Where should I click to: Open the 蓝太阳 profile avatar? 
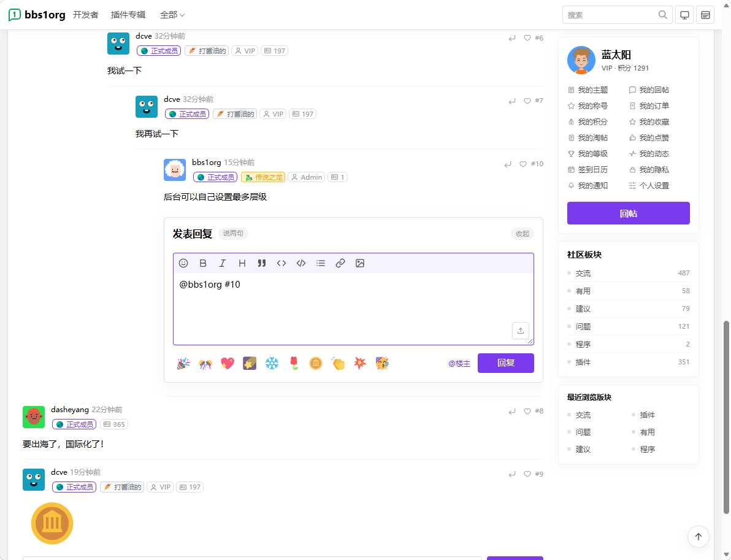pyautogui.click(x=581, y=60)
